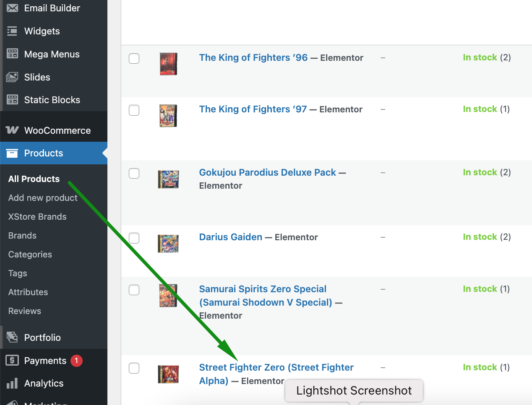Image resolution: width=532 pixels, height=405 pixels.
Task: Click the Email Builder envelope icon
Action: pos(13,8)
